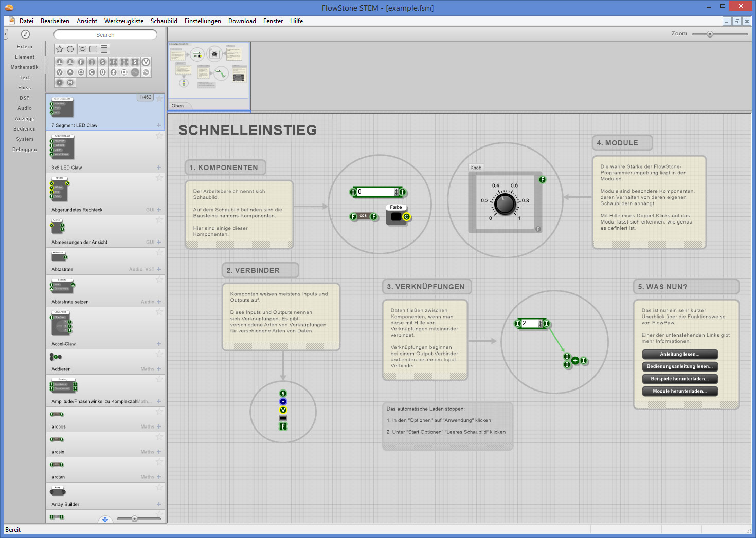Star the Addieren component

tap(159, 354)
